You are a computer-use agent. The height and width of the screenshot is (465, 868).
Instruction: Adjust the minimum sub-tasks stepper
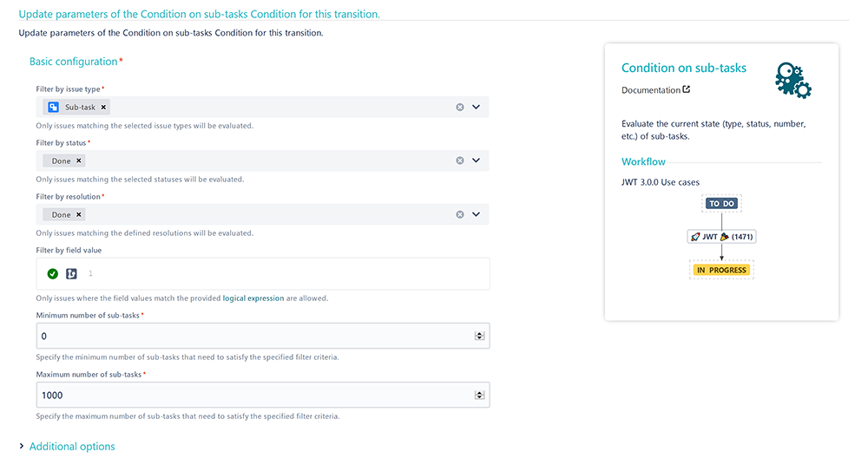[x=479, y=336]
